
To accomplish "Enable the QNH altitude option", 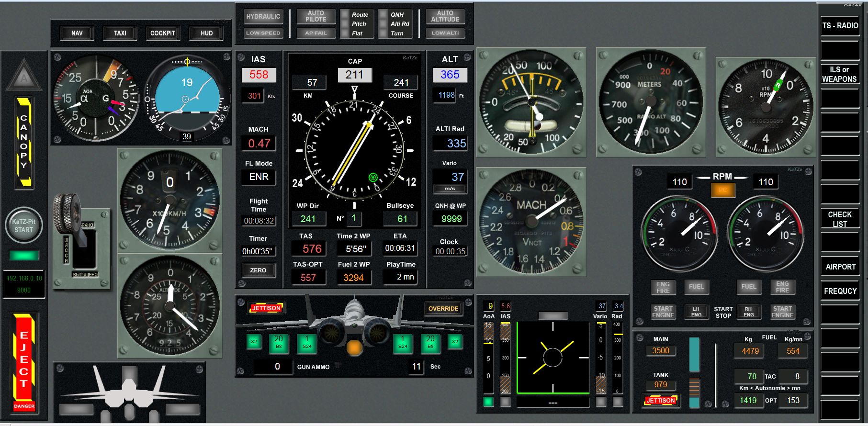I will pyautogui.click(x=383, y=15).
